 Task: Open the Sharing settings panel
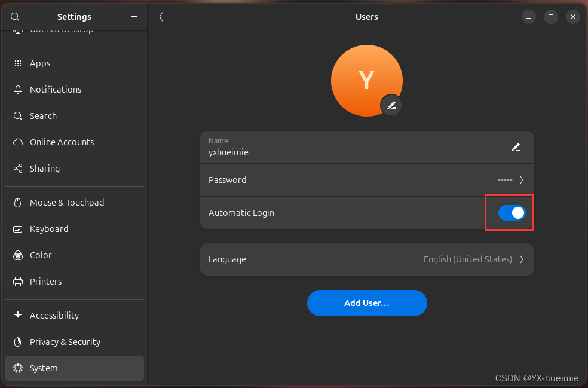(74, 169)
